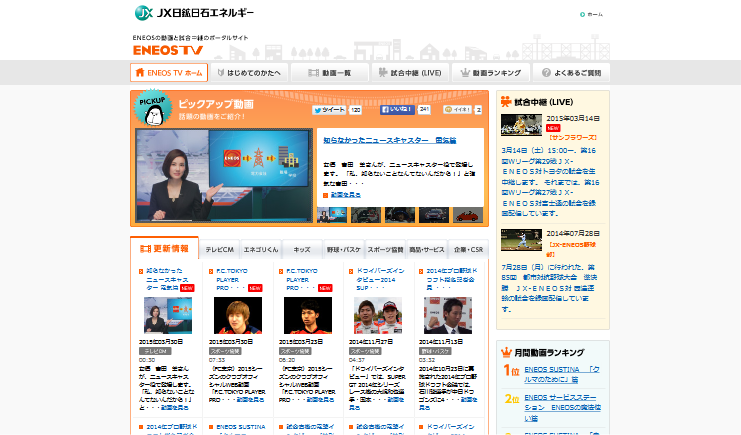The image size is (741, 435).
Task: Open the 2014年プロ野球ドラフト card title above the photo
Action: click(x=451, y=279)
